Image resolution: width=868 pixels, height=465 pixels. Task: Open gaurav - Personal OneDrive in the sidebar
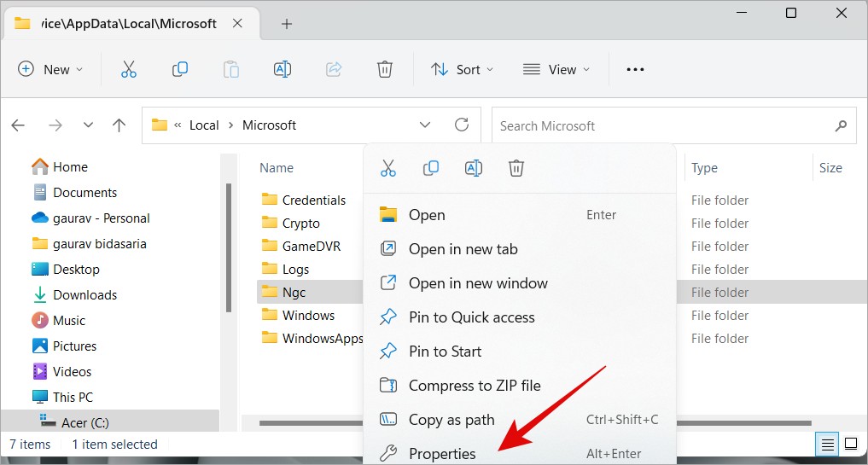point(90,218)
